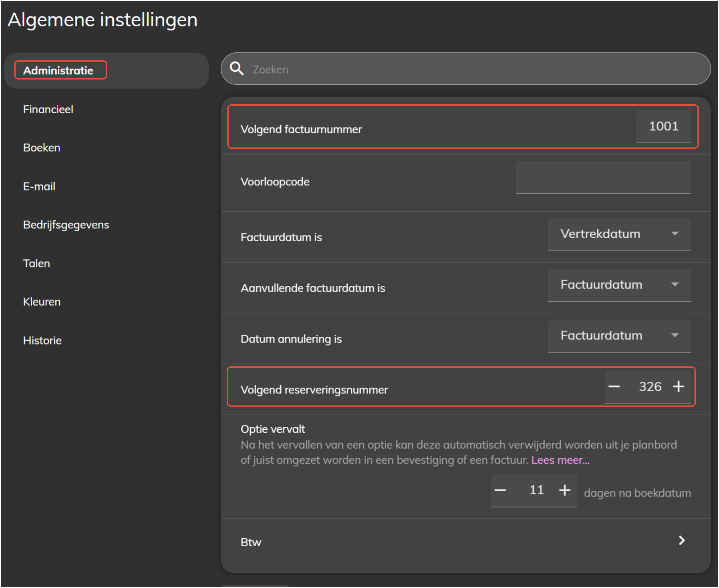Select the Administratie sidebar tab
Viewport: 719px width, 588px height.
(x=58, y=71)
